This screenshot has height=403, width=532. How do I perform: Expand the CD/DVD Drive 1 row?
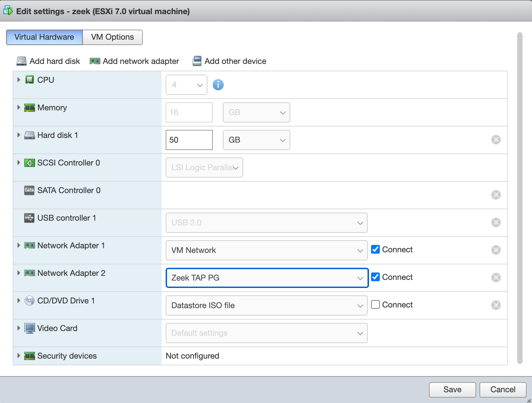coord(19,300)
